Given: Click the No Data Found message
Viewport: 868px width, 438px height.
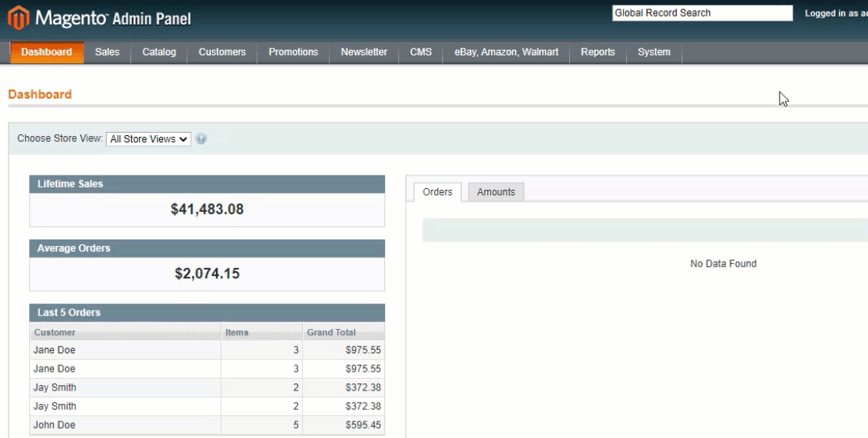Looking at the screenshot, I should pyautogui.click(x=723, y=263).
